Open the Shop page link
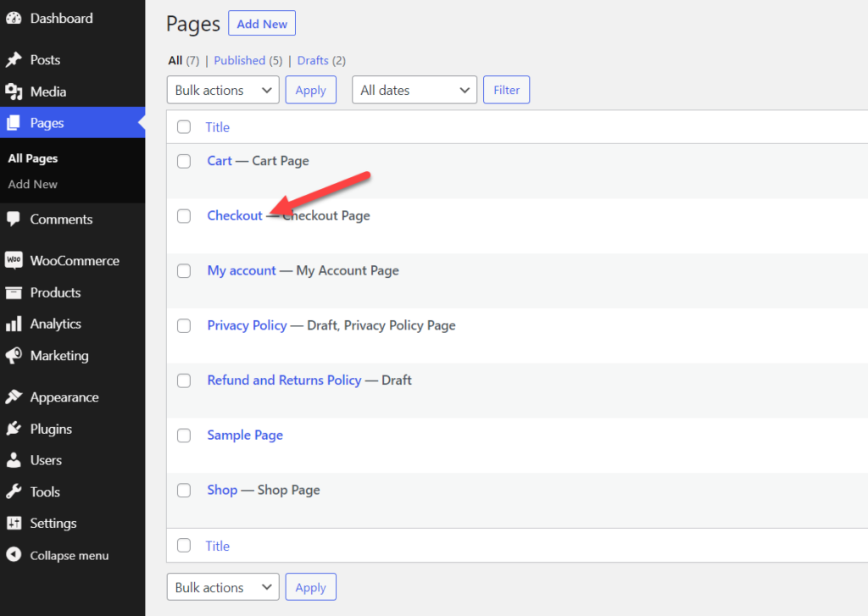Viewport: 868px width, 616px height. pyautogui.click(x=222, y=490)
